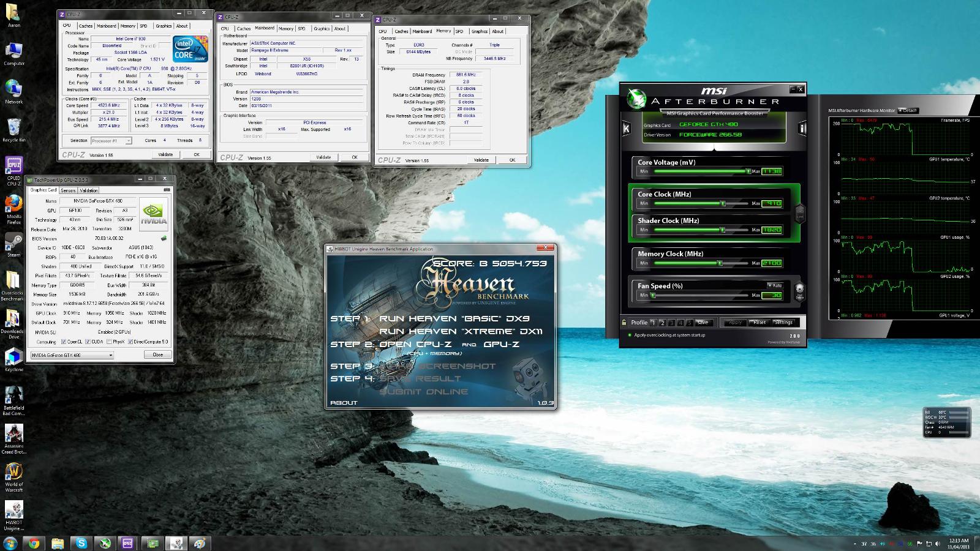980x551 pixels.
Task: Open the Validation tab in GPU-Z
Action: pos(89,190)
